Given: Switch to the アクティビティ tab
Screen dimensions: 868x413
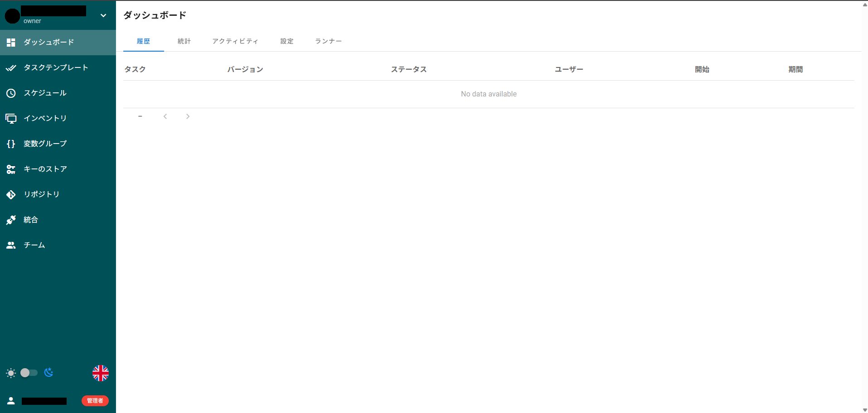Looking at the screenshot, I should 235,41.
